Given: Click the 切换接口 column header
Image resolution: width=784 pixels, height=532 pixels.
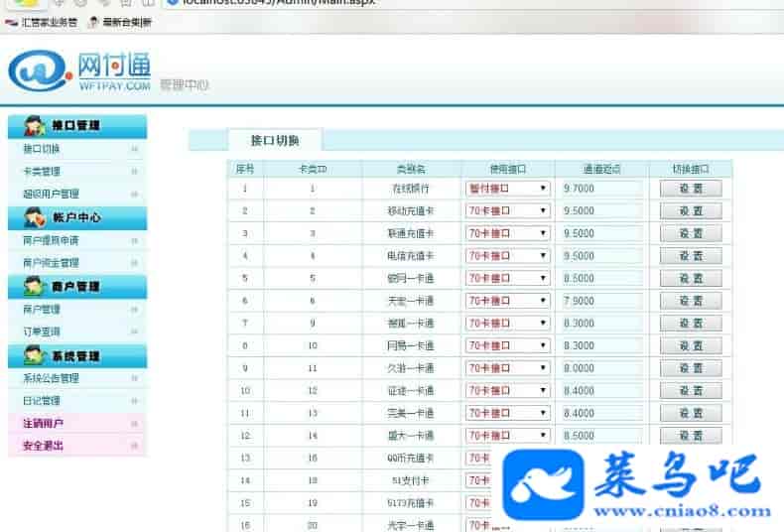Looking at the screenshot, I should coord(691,169).
